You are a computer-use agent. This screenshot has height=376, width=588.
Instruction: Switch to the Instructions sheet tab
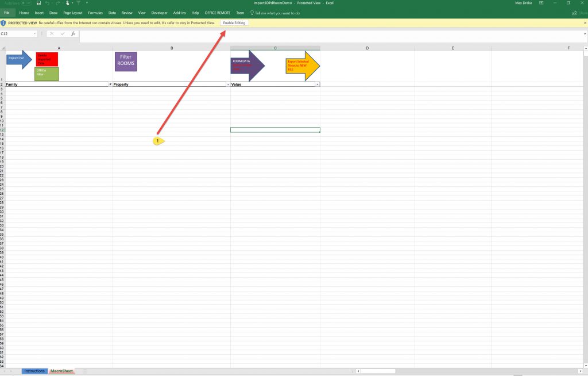[34, 371]
